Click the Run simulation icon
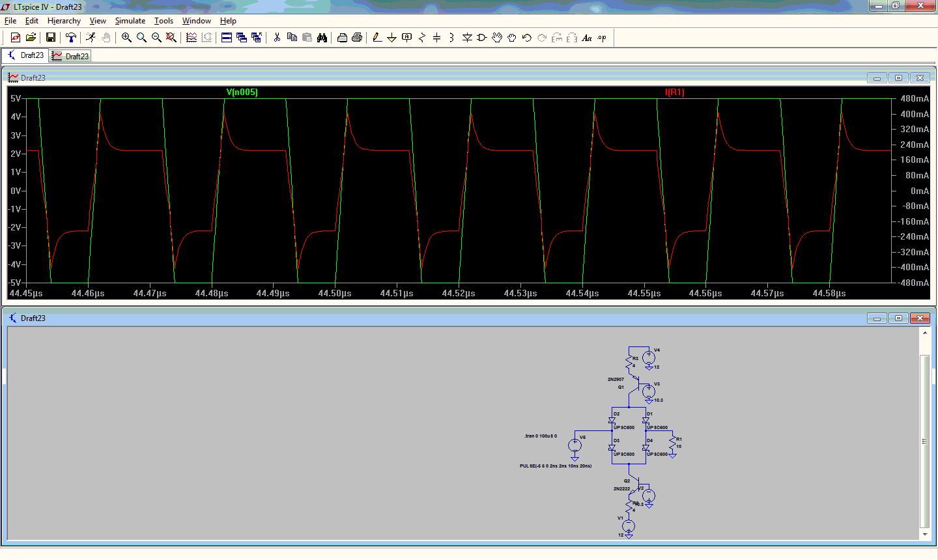This screenshot has width=938, height=560. (x=91, y=38)
